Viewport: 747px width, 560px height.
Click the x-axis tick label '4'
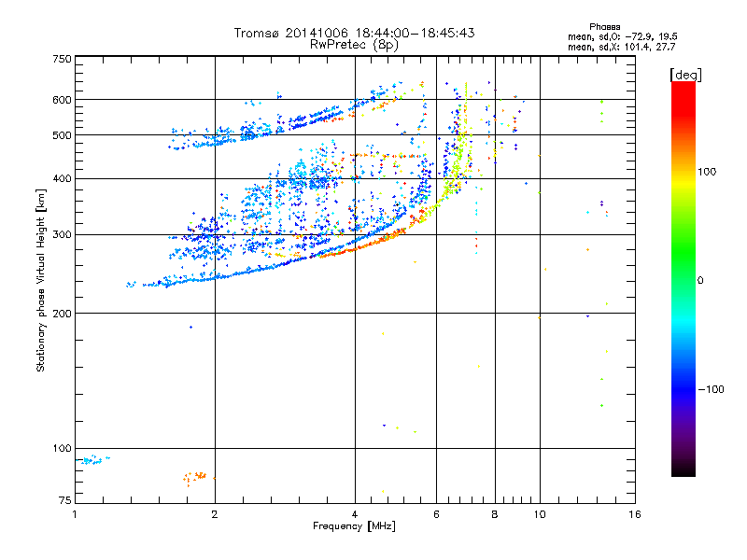(355, 514)
